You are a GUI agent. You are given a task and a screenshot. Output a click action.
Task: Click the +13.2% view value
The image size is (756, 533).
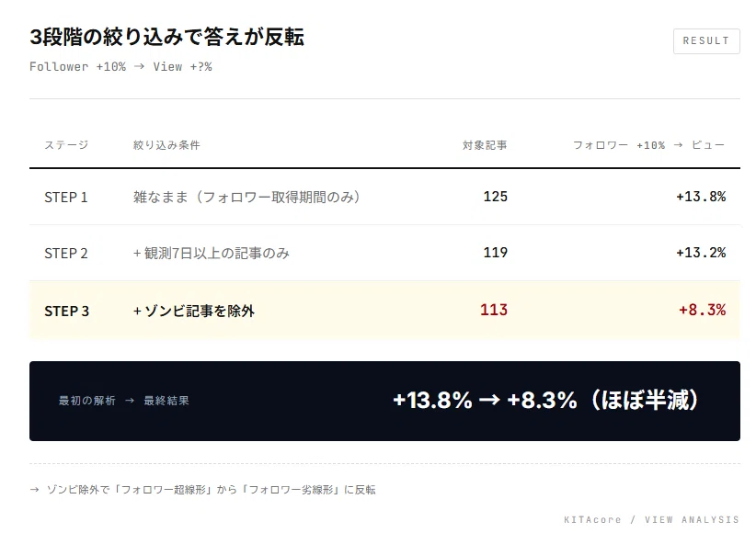(701, 253)
